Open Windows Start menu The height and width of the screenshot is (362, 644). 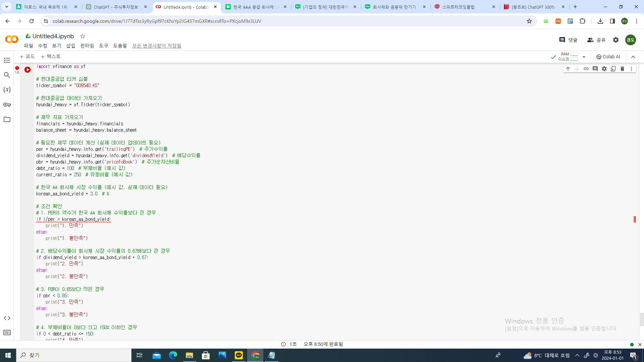tap(8, 355)
